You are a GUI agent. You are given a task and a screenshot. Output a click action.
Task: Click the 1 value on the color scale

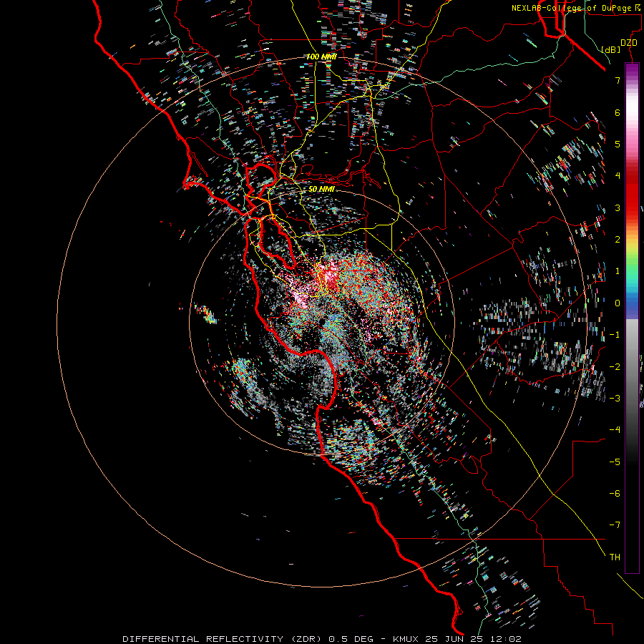tap(618, 271)
